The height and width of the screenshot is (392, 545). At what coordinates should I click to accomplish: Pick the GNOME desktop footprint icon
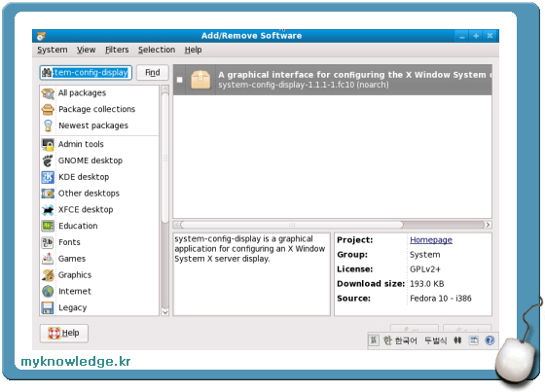pos(48,160)
